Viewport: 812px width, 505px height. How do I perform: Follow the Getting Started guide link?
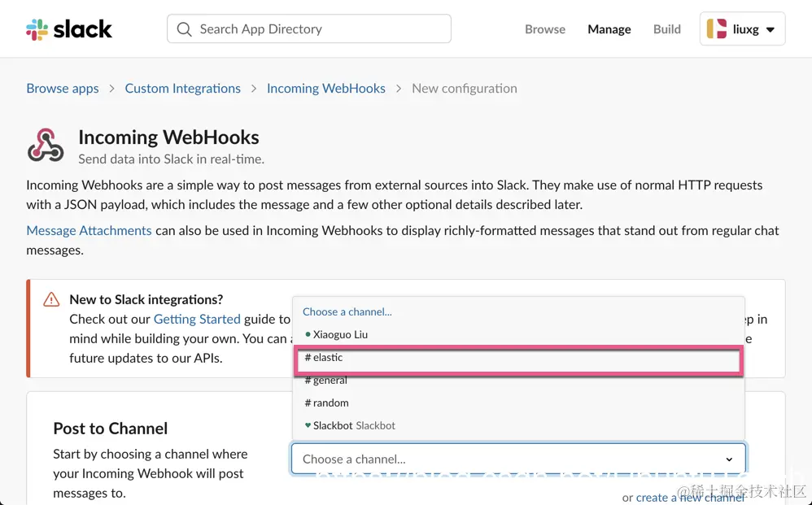(197, 319)
